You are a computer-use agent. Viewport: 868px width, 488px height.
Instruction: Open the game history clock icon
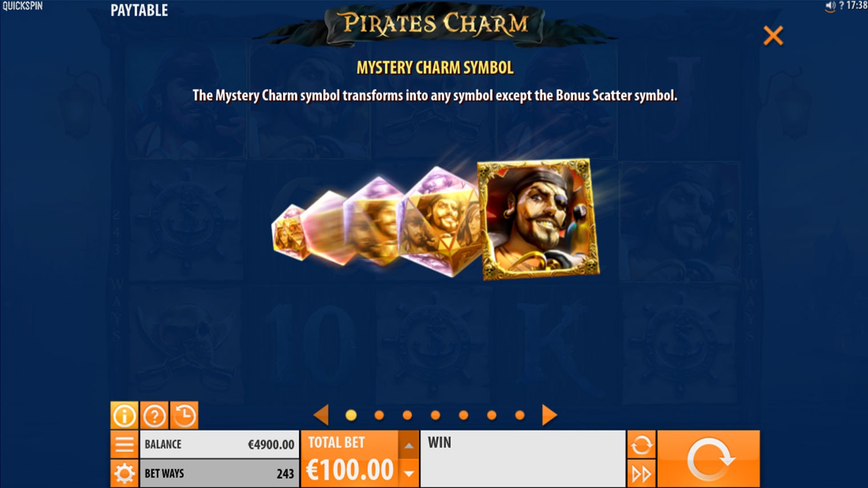(184, 416)
